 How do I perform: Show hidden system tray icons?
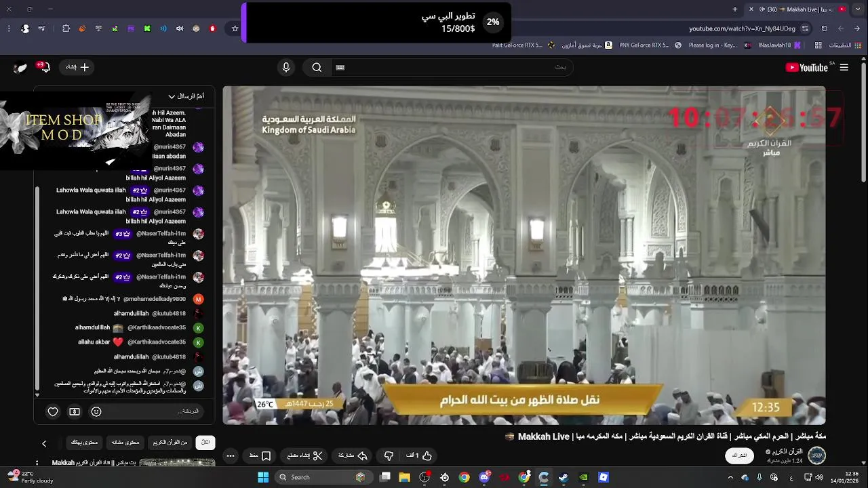(x=730, y=477)
